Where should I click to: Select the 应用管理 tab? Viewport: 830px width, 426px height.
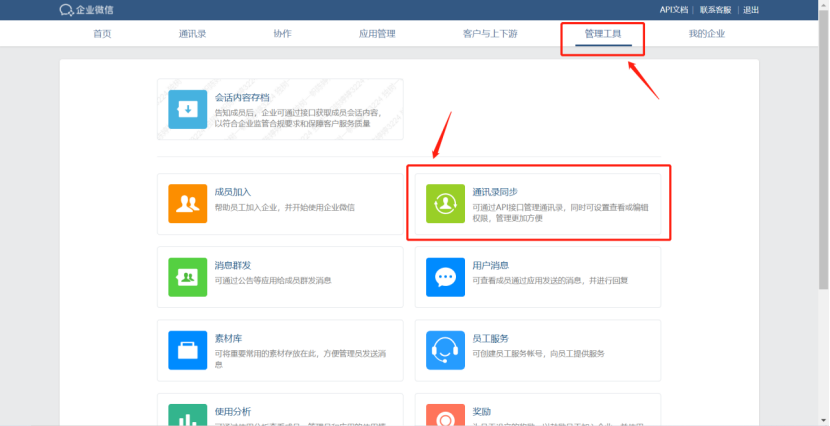[377, 34]
